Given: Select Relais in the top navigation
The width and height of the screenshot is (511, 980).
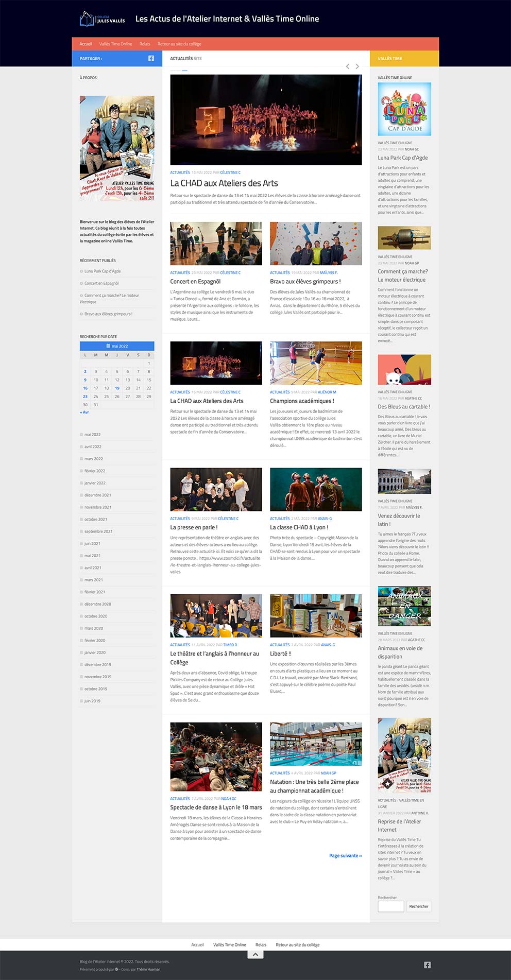Looking at the screenshot, I should [145, 44].
